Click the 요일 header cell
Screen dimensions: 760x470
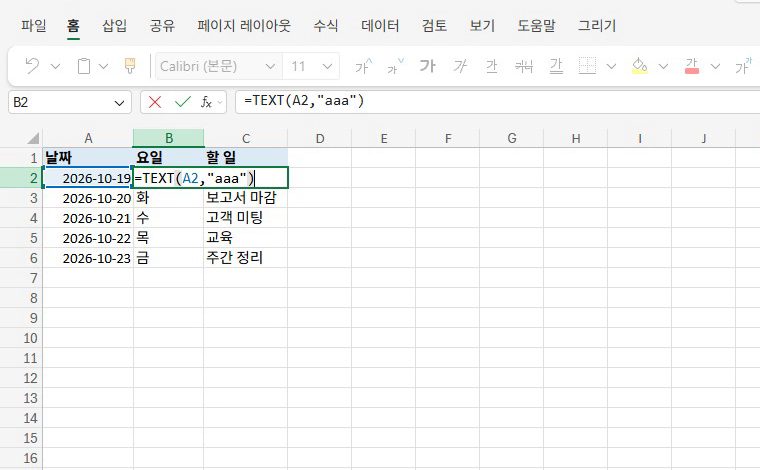coord(169,158)
